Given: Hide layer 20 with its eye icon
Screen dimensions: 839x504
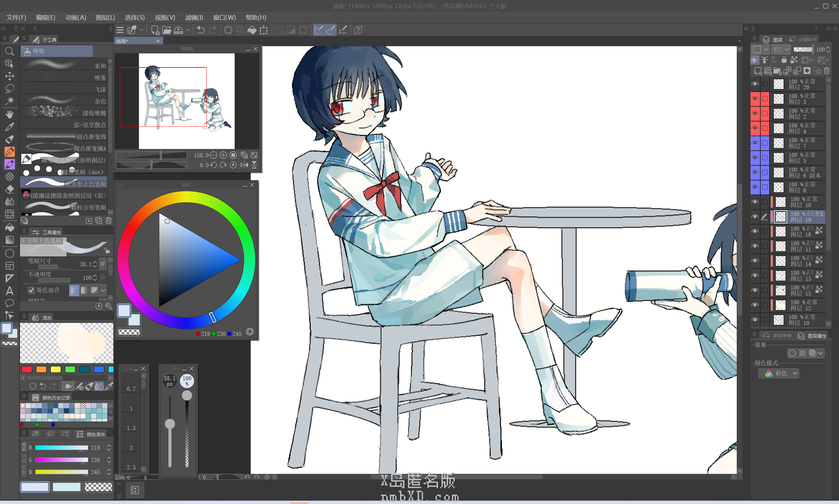Looking at the screenshot, I should point(755,84).
